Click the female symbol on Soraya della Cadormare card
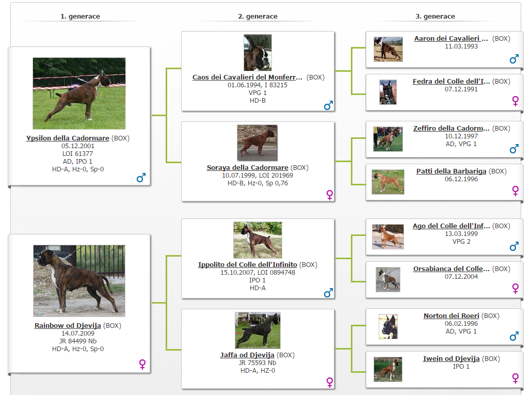Viewport: 532px width, 395px height. [x=329, y=195]
